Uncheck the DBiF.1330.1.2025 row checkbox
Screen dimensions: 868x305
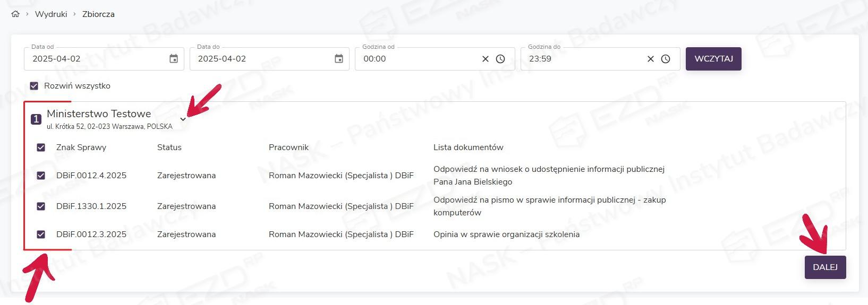(x=41, y=206)
